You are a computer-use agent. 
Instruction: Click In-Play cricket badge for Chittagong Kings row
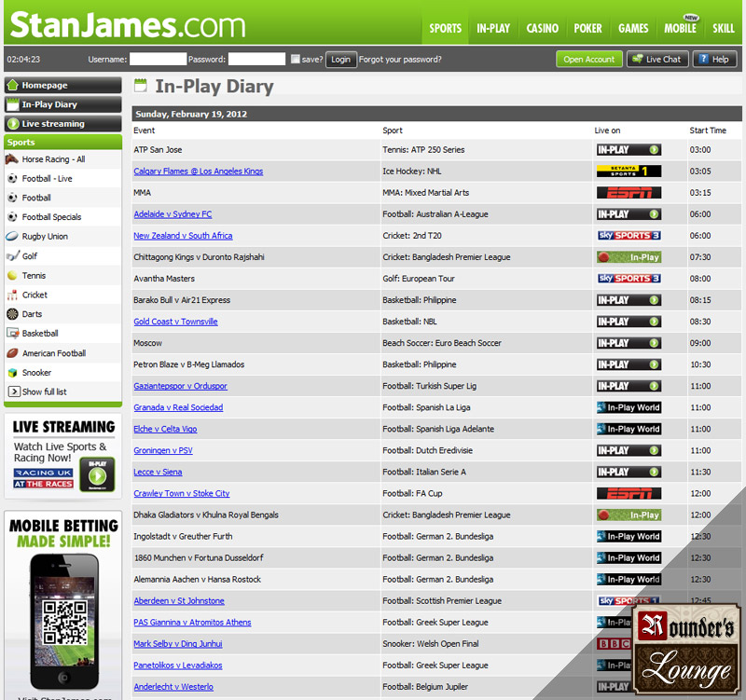click(629, 257)
